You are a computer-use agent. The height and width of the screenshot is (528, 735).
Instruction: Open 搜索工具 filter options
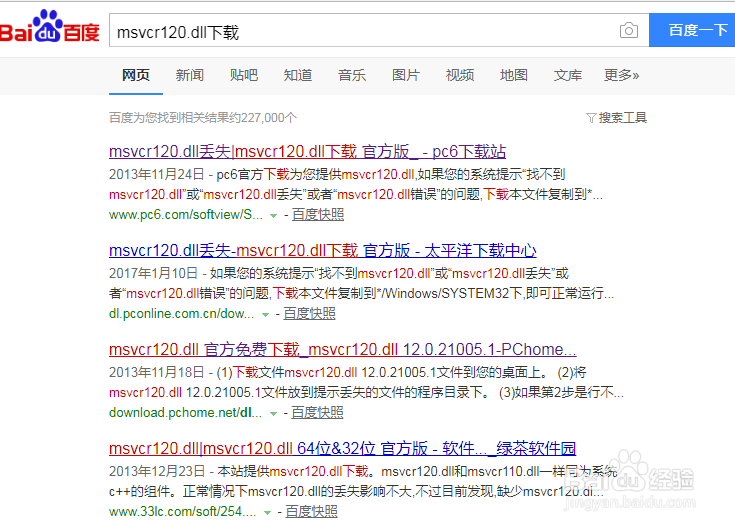click(617, 118)
